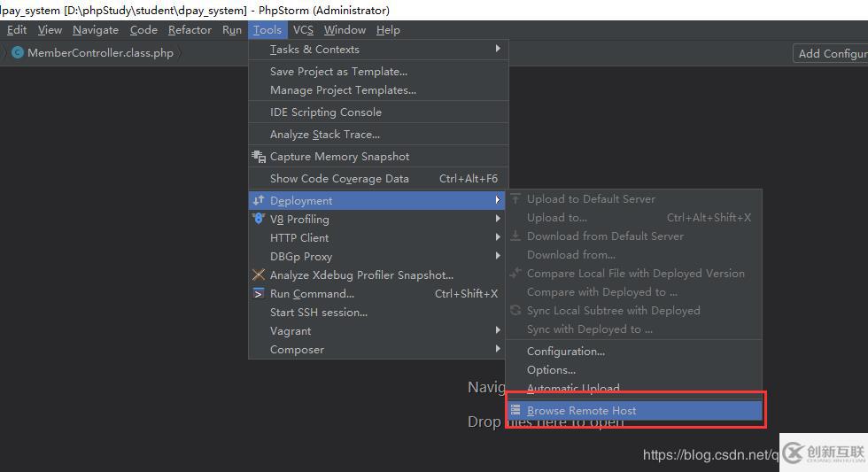Click the MemberController.class.php breadcrumb

(x=100, y=52)
